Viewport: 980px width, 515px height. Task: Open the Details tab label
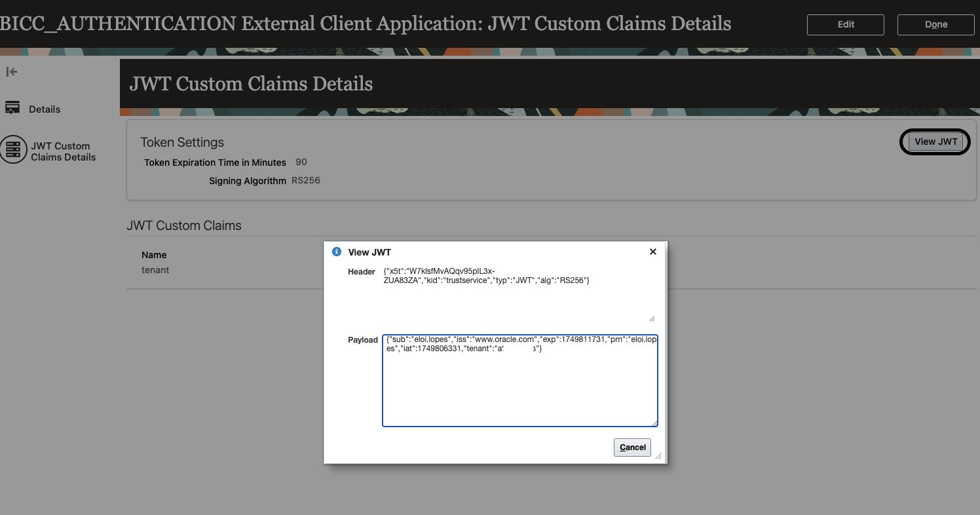(x=45, y=109)
